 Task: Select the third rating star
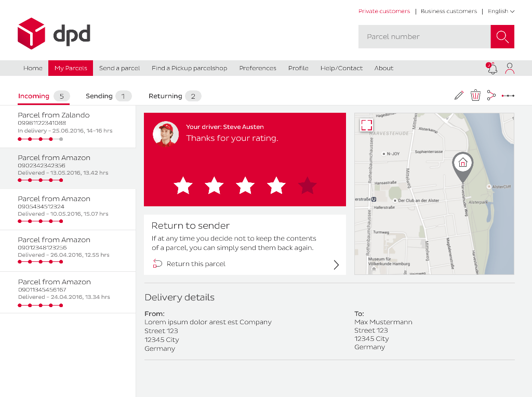(245, 186)
